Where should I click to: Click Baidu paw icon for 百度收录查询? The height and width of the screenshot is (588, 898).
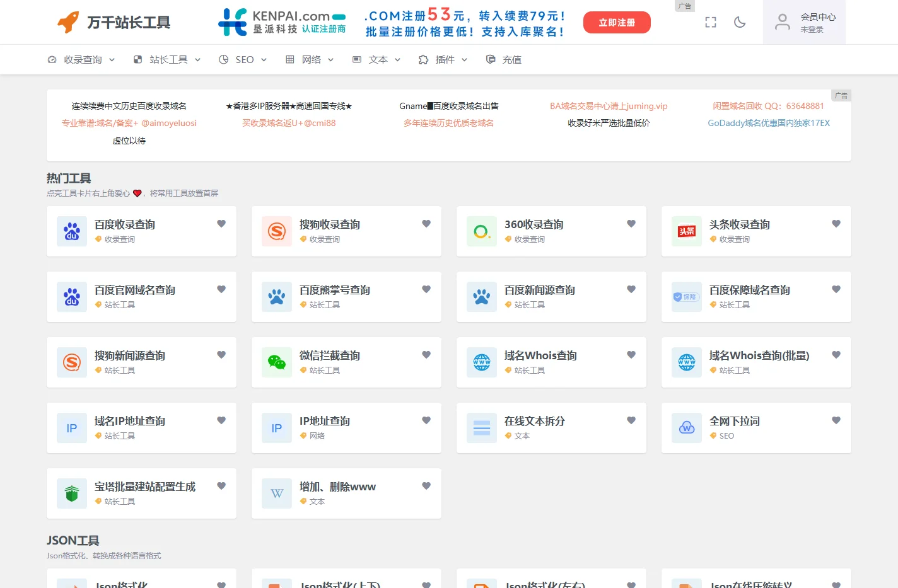[x=72, y=231]
